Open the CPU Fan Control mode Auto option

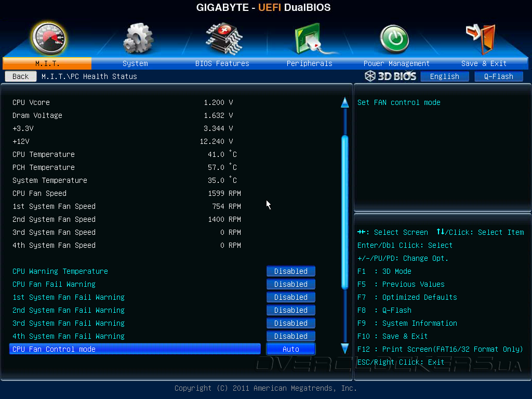tap(291, 349)
